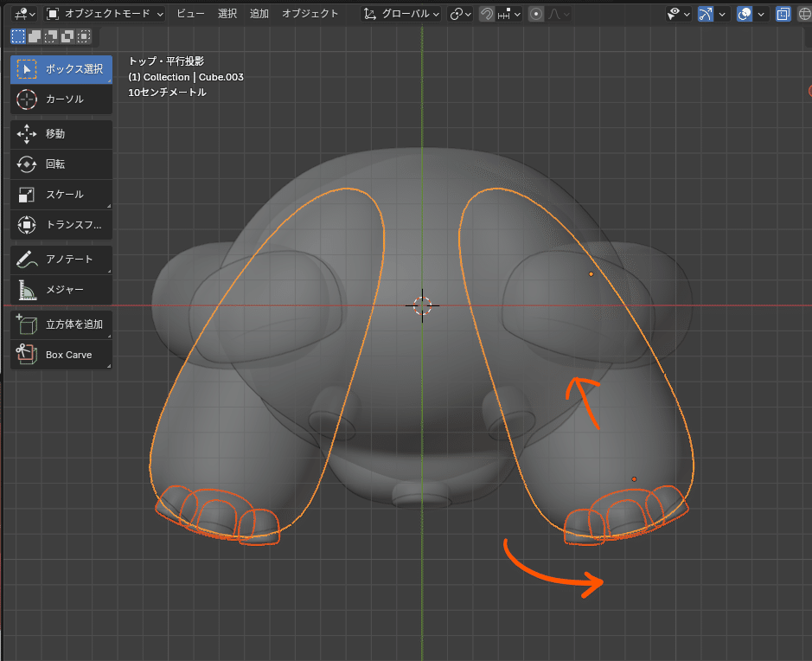Image resolution: width=812 pixels, height=661 pixels.
Task: Set selection mode to intersect selection
Action: 84,36
